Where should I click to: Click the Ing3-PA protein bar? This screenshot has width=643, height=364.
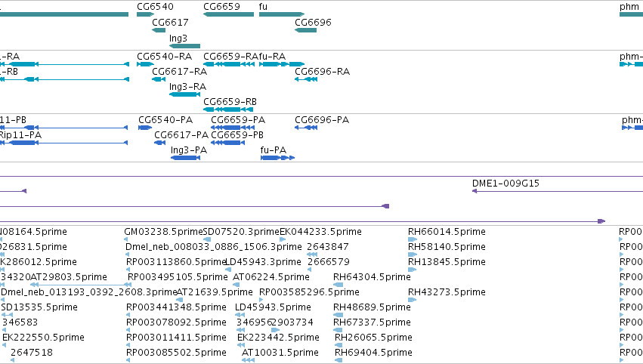coord(185,158)
